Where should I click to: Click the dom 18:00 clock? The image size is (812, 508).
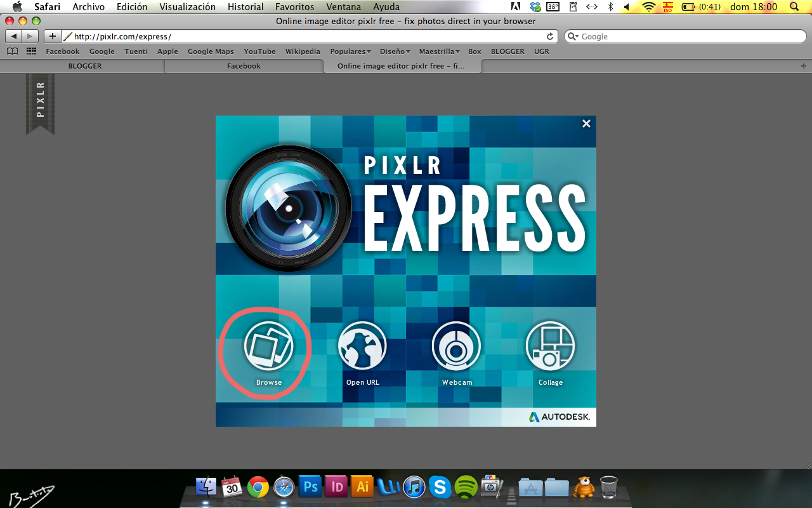(x=754, y=7)
